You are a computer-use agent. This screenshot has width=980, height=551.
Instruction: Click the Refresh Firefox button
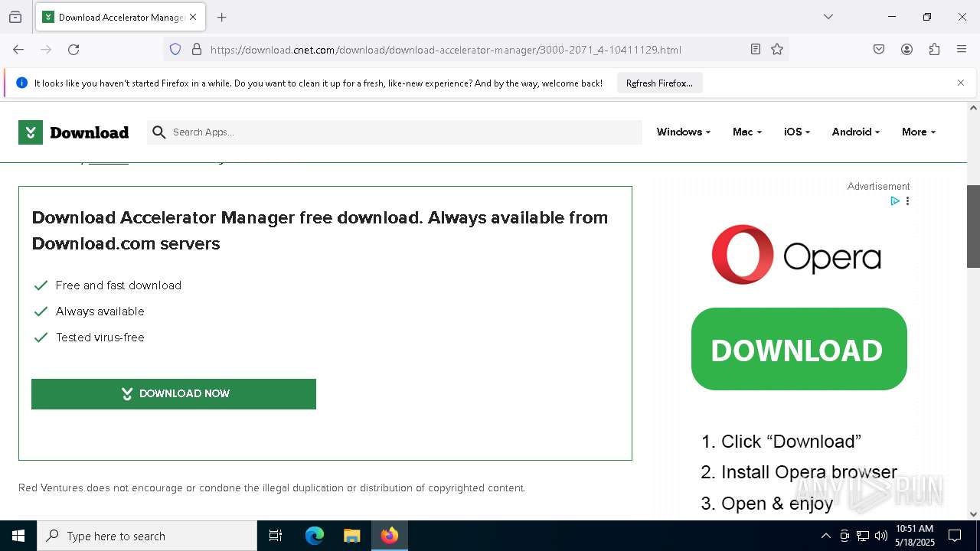(x=659, y=83)
